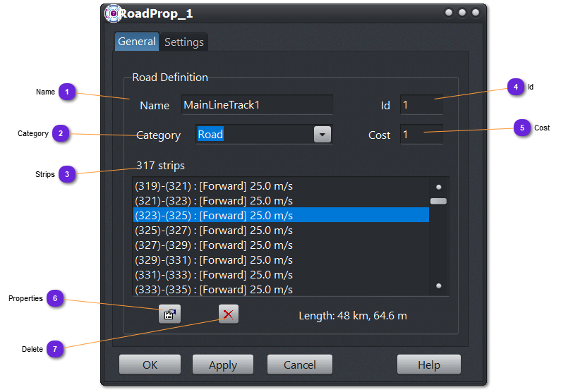Apply the road property changes
This screenshot has width=561, height=392.
(223, 365)
